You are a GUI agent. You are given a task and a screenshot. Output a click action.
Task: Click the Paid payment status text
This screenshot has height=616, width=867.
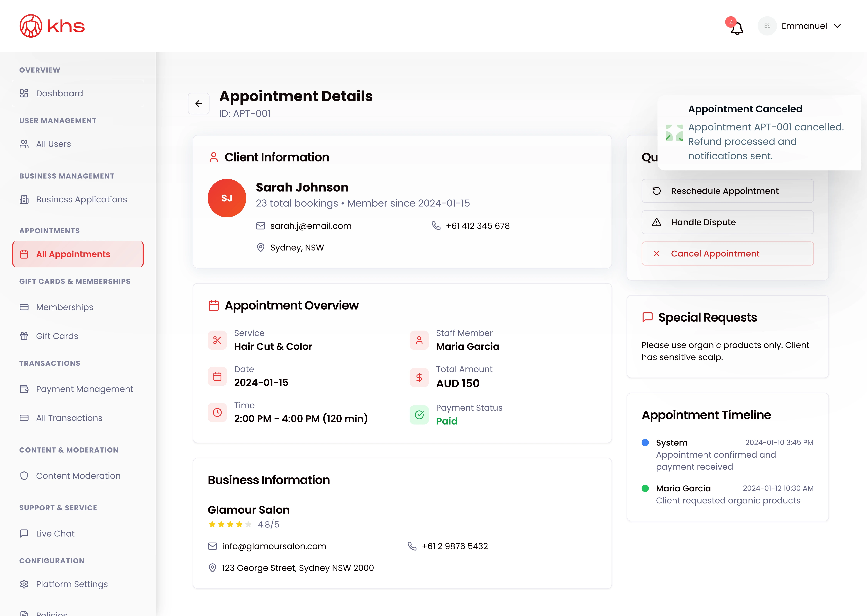[x=446, y=421]
